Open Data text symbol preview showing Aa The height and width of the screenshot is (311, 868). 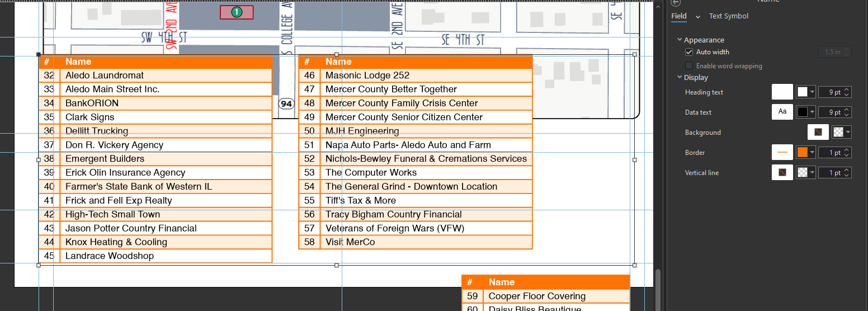tap(782, 112)
